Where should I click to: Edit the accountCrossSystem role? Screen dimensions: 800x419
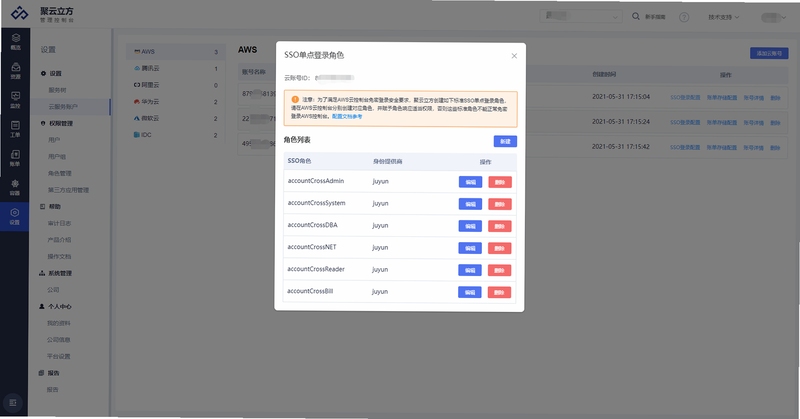tap(470, 204)
